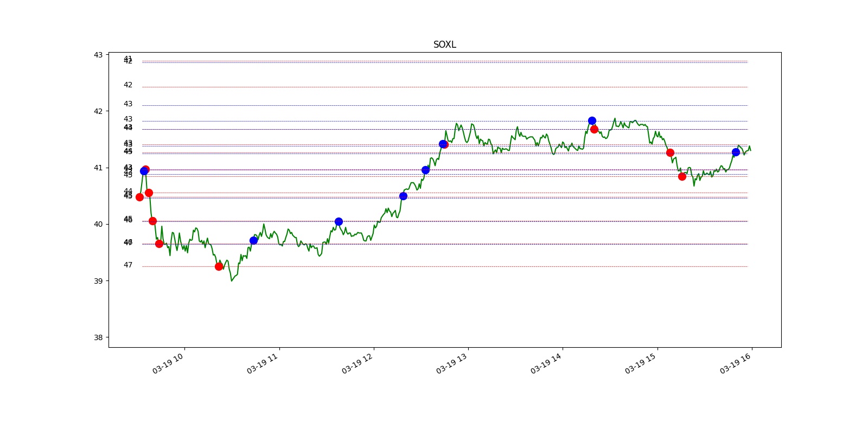Click the x-axis label 03-19 11
This screenshot has height=434, width=868.
[262, 362]
